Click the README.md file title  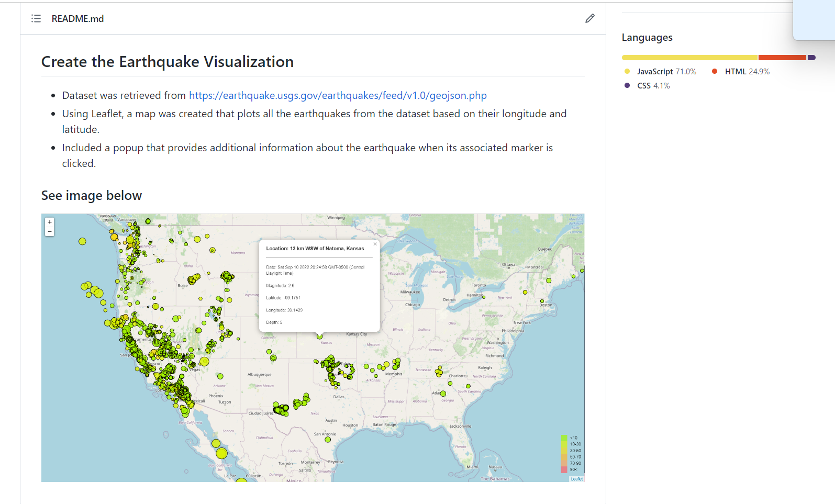click(x=77, y=19)
